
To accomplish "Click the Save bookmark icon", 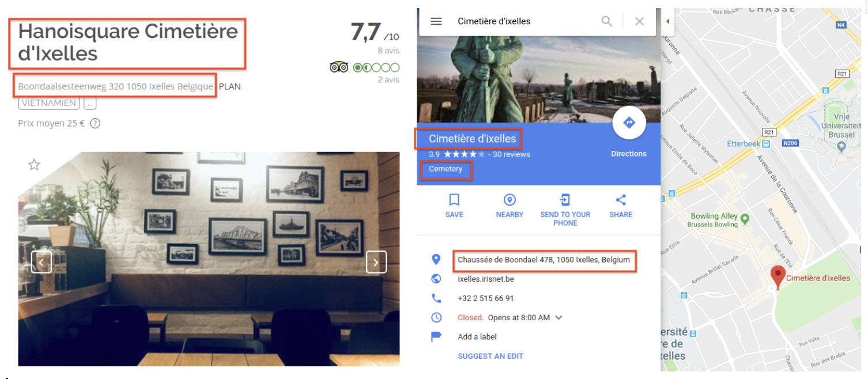I will point(454,200).
